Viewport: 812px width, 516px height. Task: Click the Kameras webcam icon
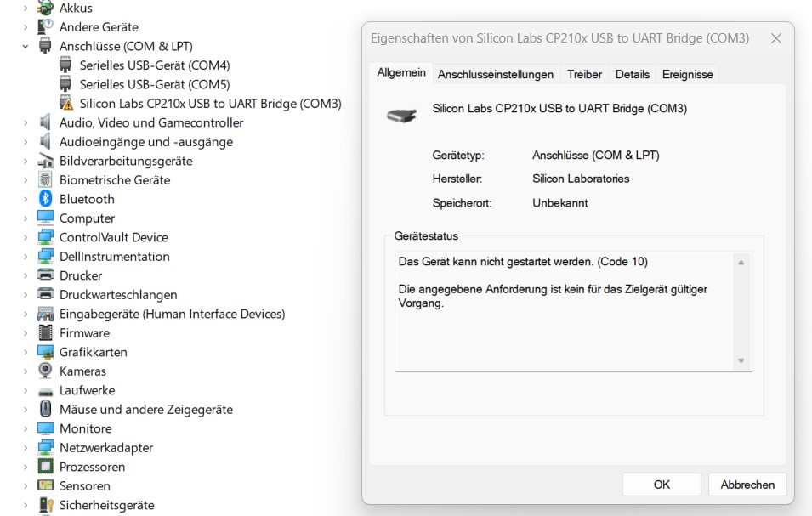coord(46,371)
